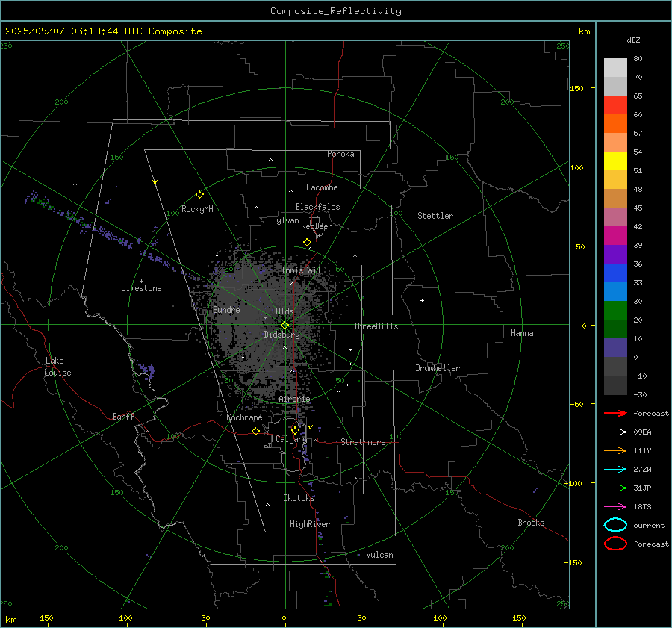Click the yellow diamond marker above Calgary

click(295, 430)
